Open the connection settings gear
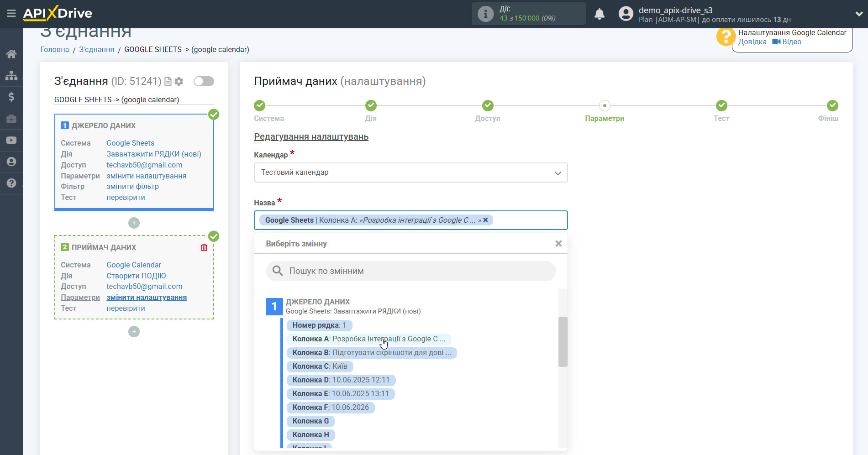The width and height of the screenshot is (868, 455). [179, 81]
